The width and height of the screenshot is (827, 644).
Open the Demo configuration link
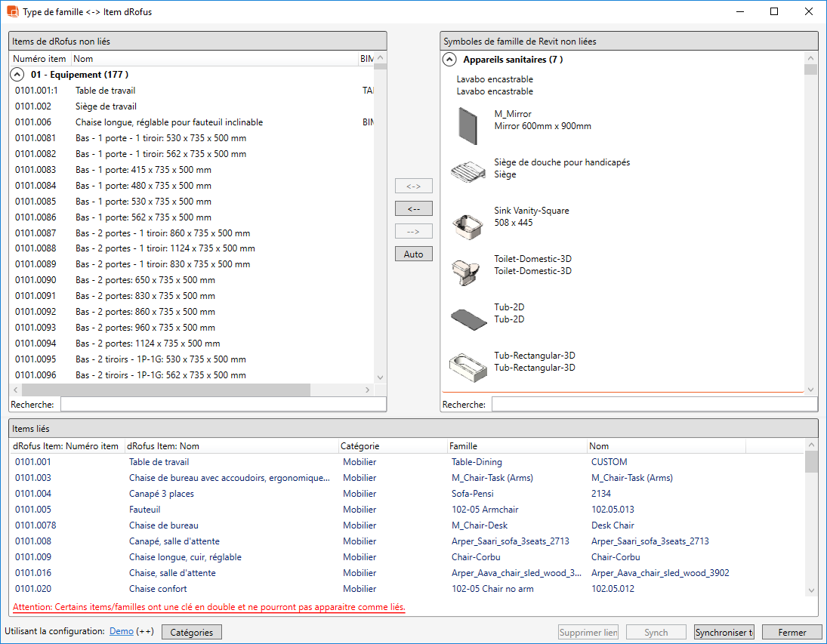click(121, 631)
